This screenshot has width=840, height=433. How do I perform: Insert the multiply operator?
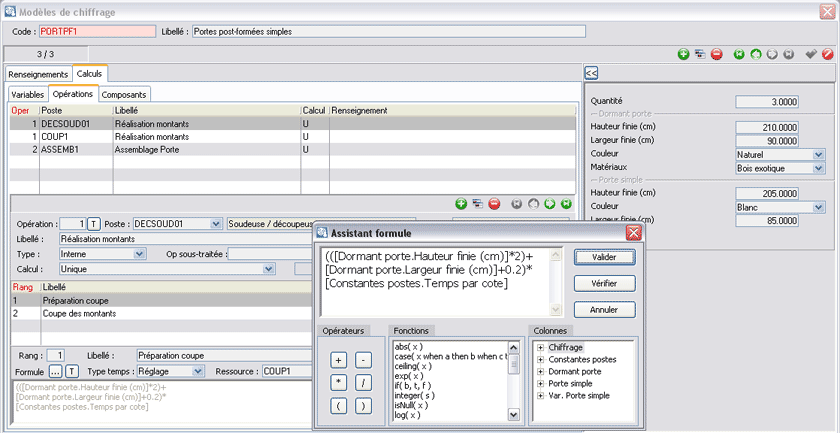[x=338, y=384]
